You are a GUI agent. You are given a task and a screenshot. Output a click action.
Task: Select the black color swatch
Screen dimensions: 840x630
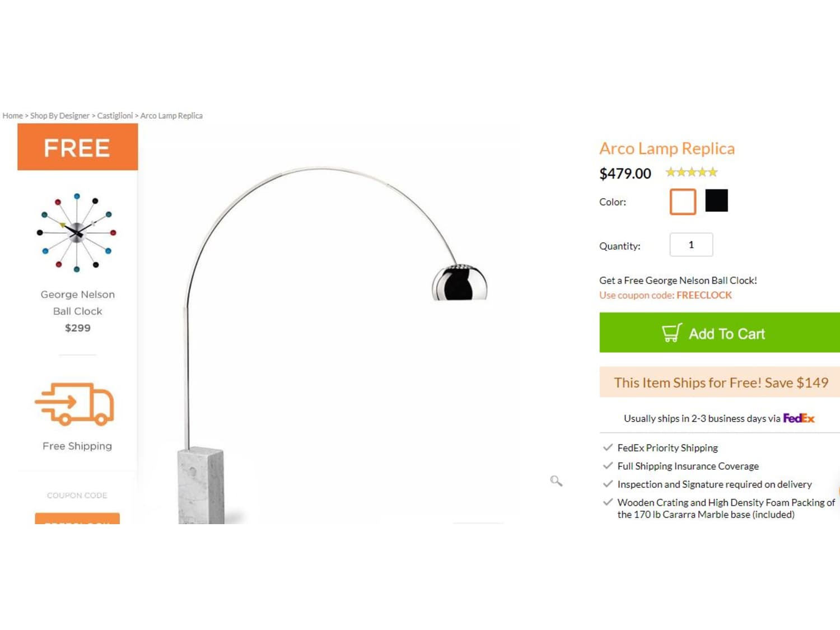716,200
